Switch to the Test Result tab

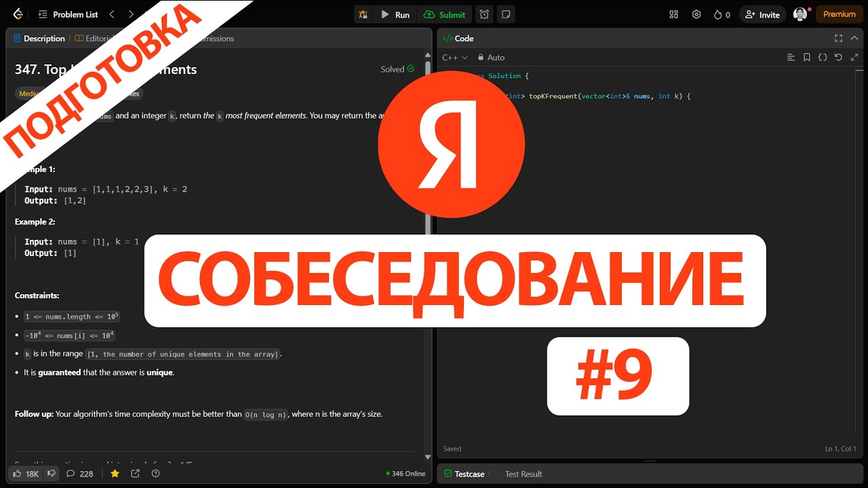tap(518, 474)
